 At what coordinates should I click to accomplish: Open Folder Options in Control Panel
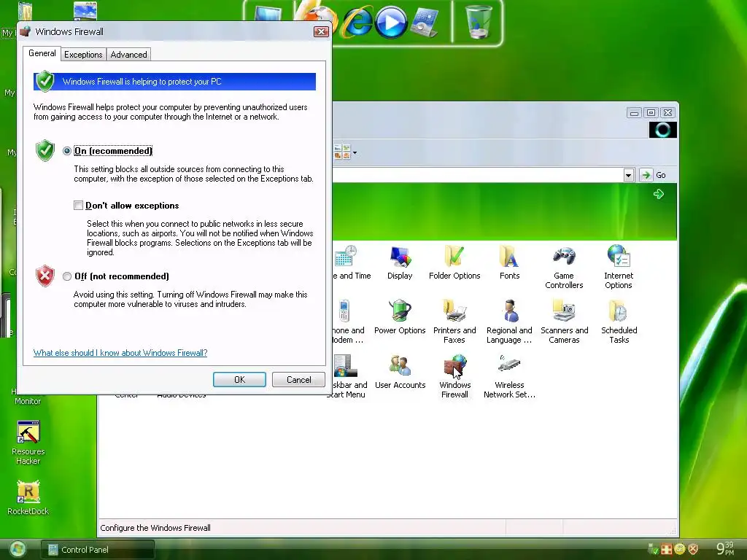(x=454, y=262)
